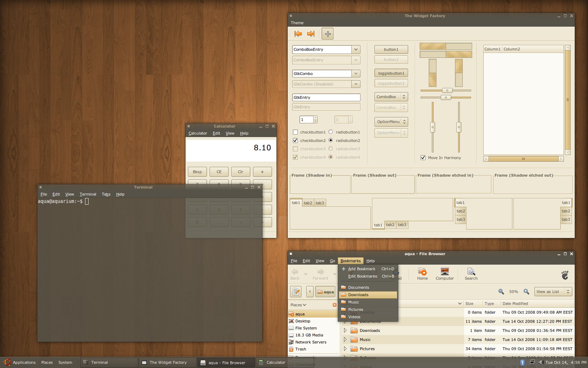
Task: Click the Search icon in File Browser
Action: 471,274
